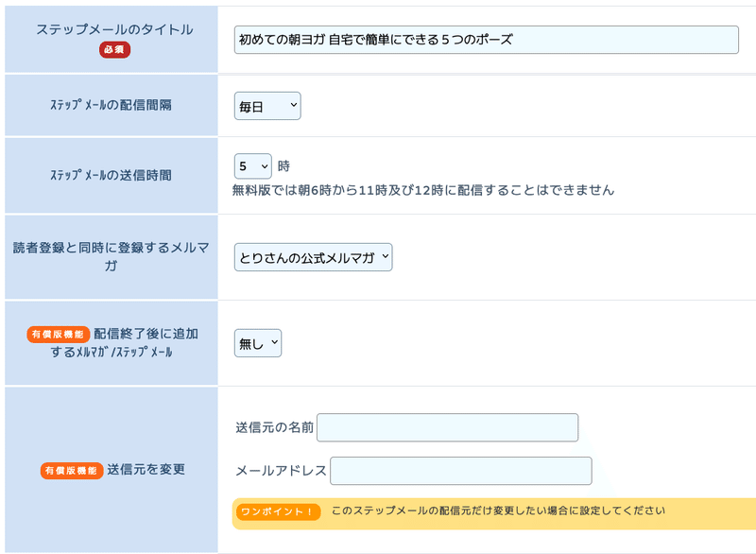Click the red 必須 badge
The width and height of the screenshot is (756, 554).
tap(114, 50)
